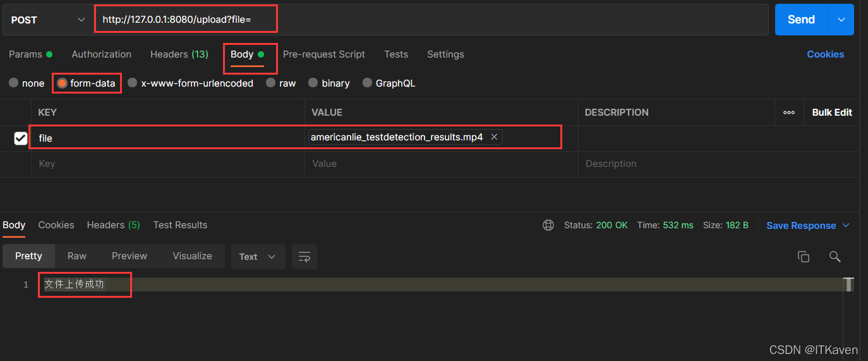This screenshot has height=361, width=868.
Task: Switch to the Headers (13) tab
Action: 179,54
